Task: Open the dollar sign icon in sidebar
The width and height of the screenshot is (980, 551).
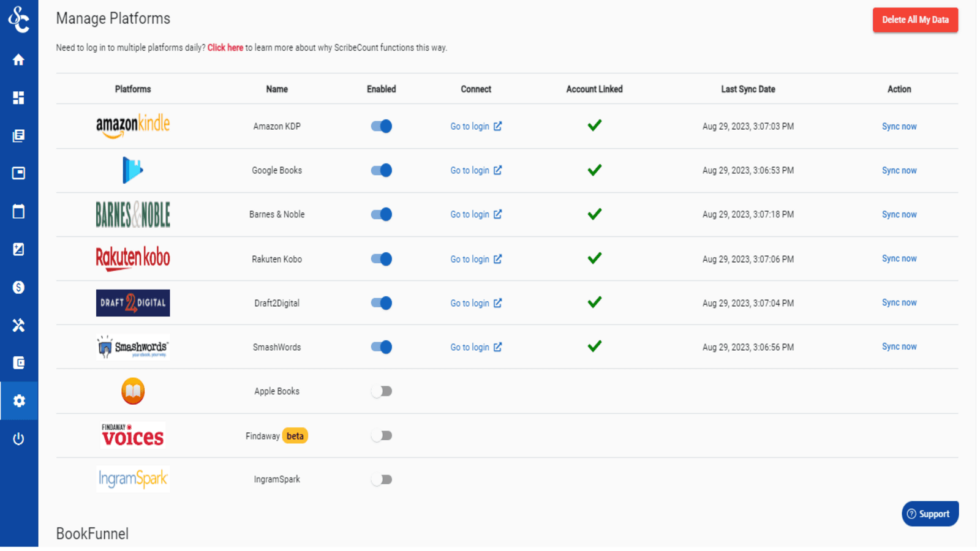Action: pos(18,287)
